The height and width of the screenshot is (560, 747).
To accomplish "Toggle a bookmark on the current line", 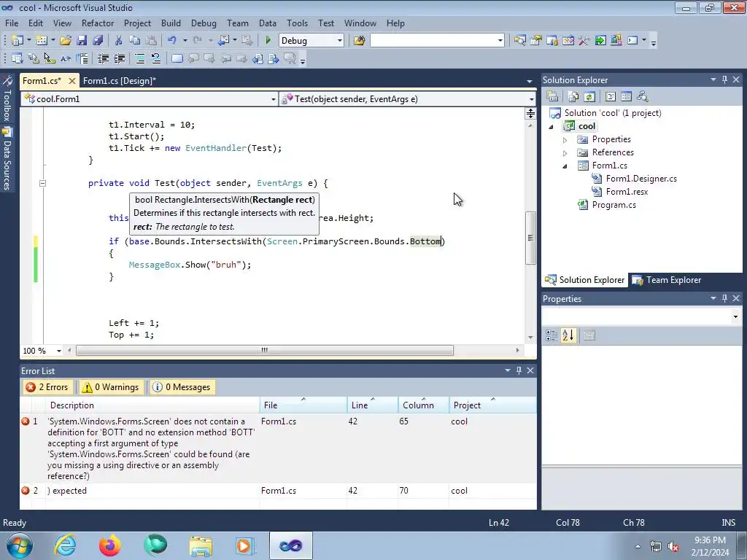I will [x=177, y=58].
